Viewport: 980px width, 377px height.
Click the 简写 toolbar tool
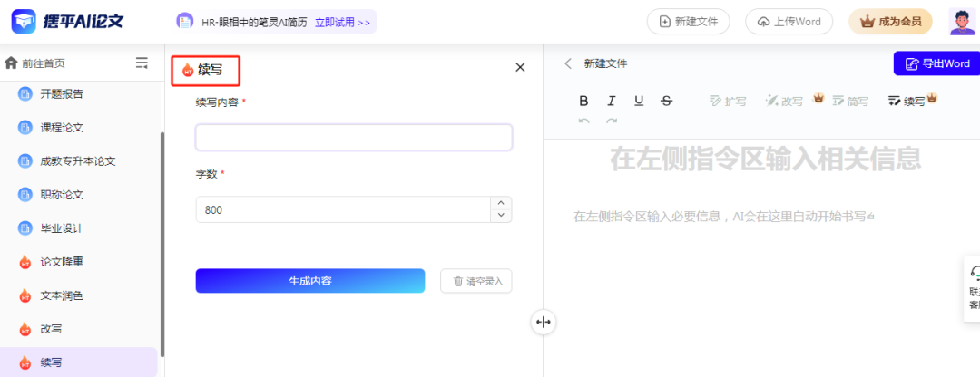pos(851,101)
